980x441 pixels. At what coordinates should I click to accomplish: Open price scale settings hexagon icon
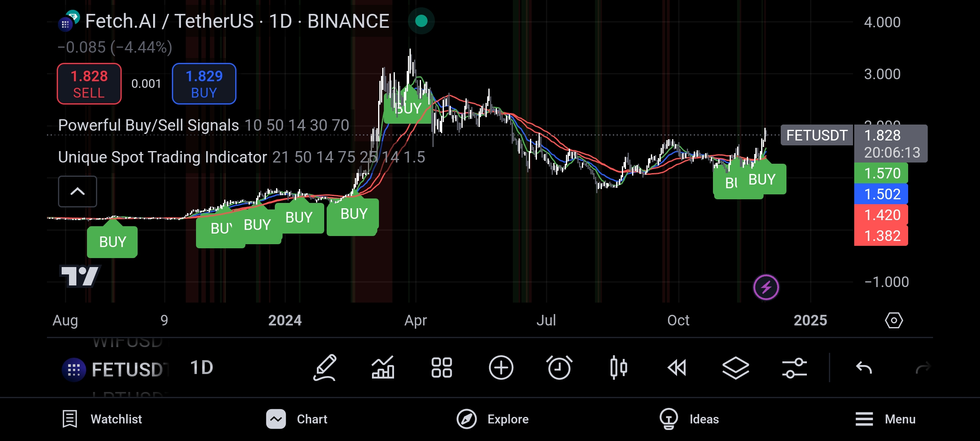coord(893,321)
